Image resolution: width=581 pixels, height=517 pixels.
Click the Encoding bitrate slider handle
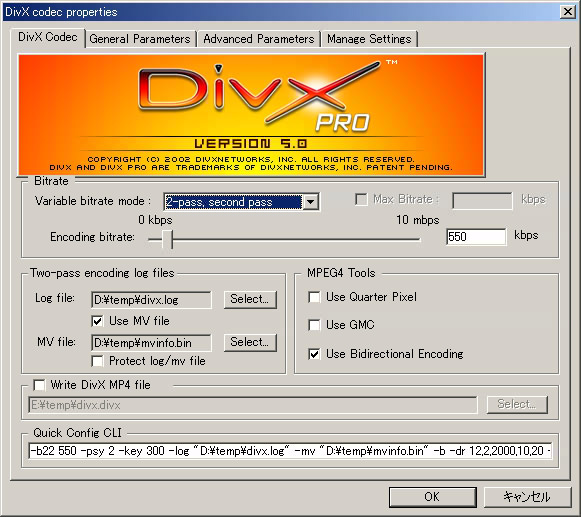tap(167, 239)
